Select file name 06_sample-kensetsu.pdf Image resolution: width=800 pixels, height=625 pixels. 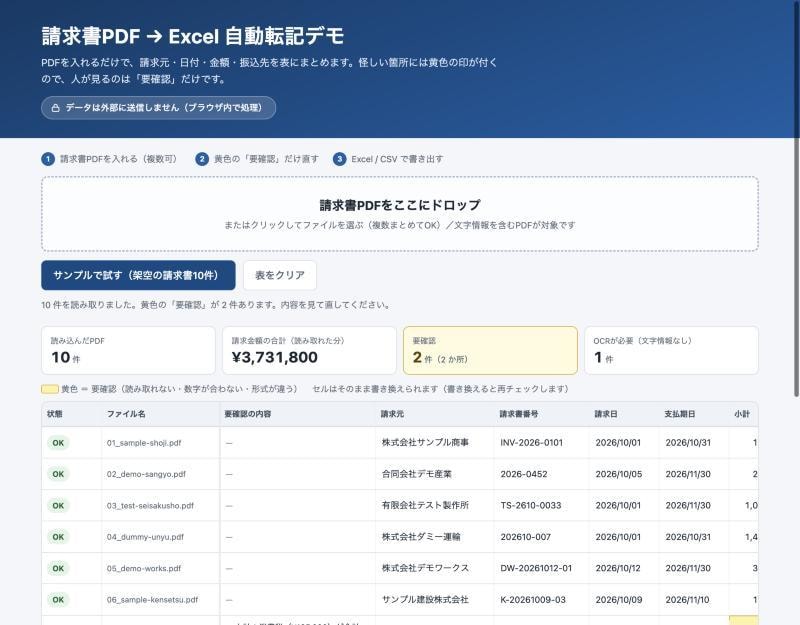coord(152,600)
